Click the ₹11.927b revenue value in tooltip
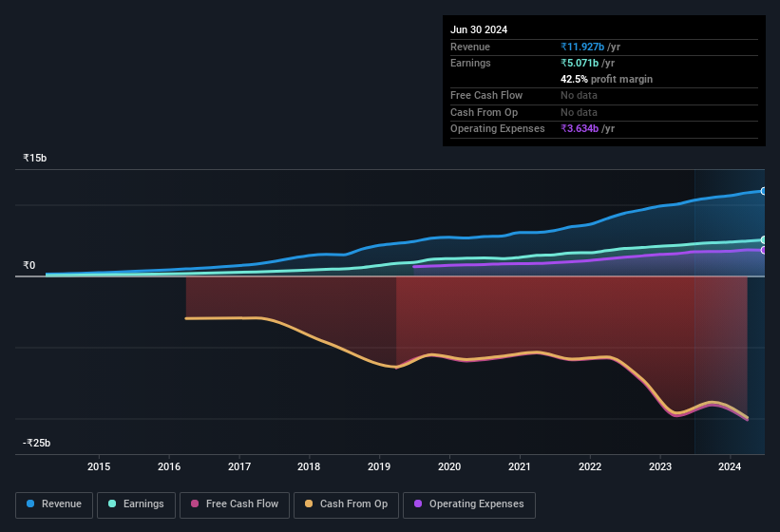Screen dimensions: 780x532 pyautogui.click(x=590, y=47)
